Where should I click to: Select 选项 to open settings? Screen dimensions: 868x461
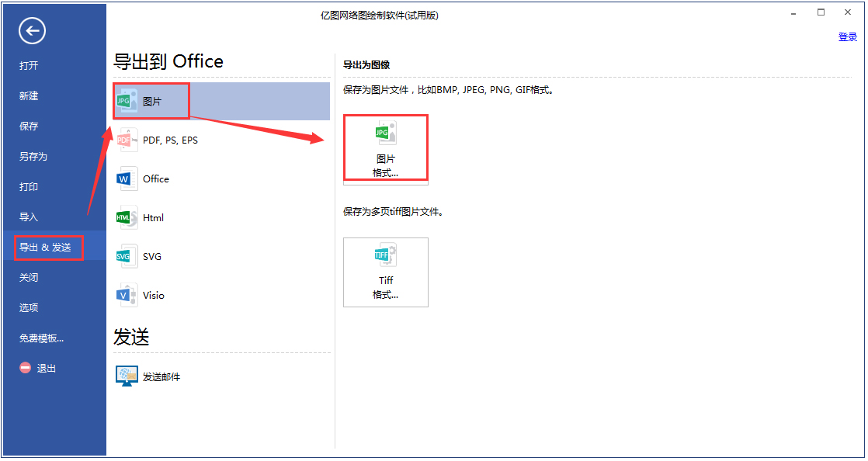coord(29,307)
